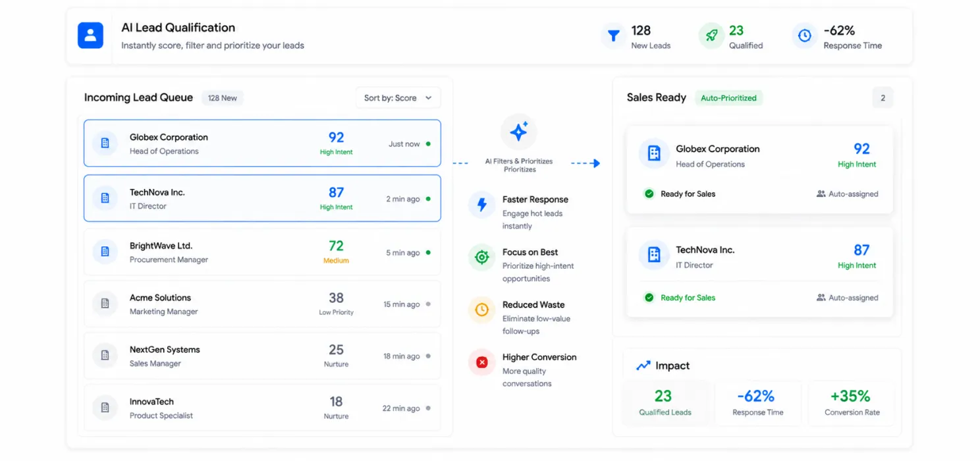This screenshot has height=461, width=980.
Task: Click the BrightWave Ltd. document icon
Action: (105, 252)
